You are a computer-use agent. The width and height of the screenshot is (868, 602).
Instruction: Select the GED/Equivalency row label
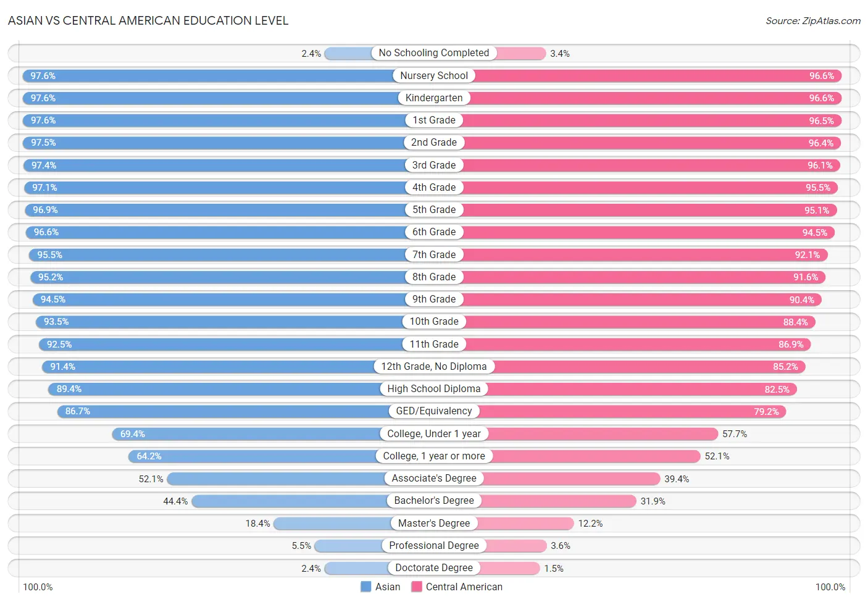click(x=434, y=411)
